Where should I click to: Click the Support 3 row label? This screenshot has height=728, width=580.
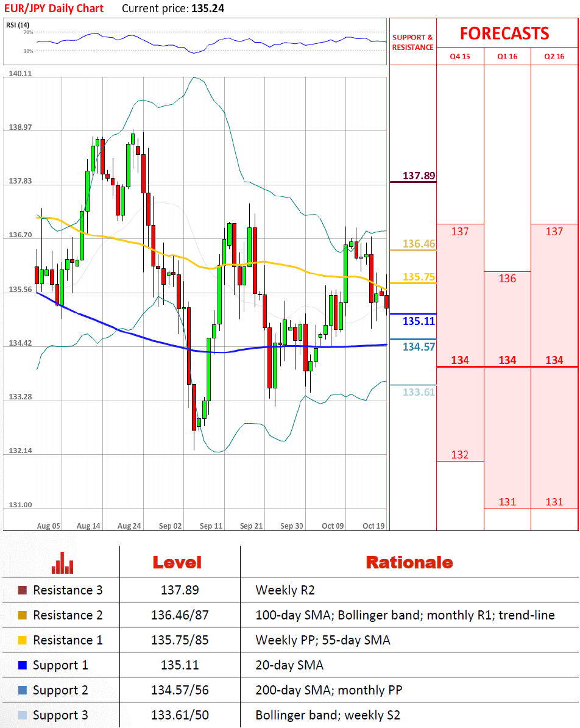point(60,715)
